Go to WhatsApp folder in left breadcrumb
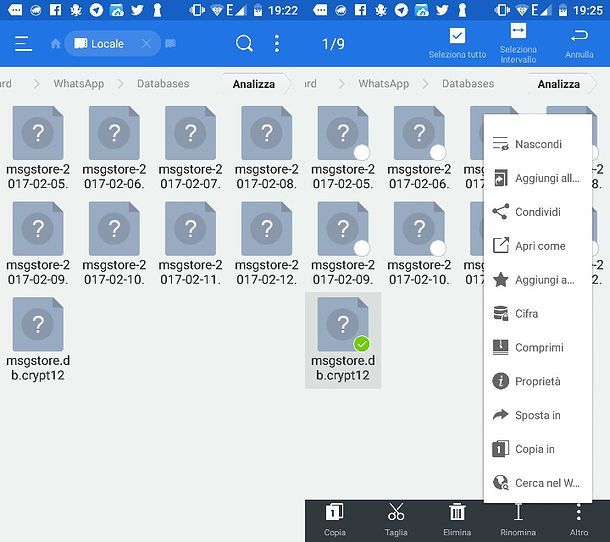 point(78,84)
